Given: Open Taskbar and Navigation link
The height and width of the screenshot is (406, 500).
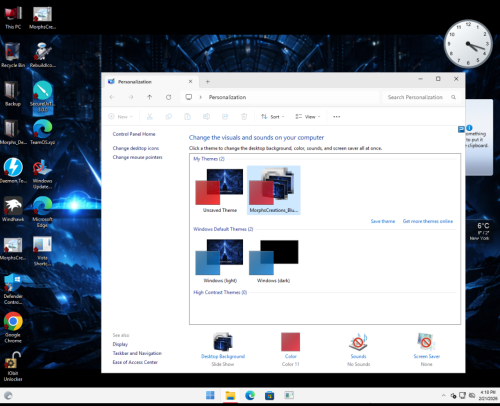Looking at the screenshot, I should pos(137,353).
